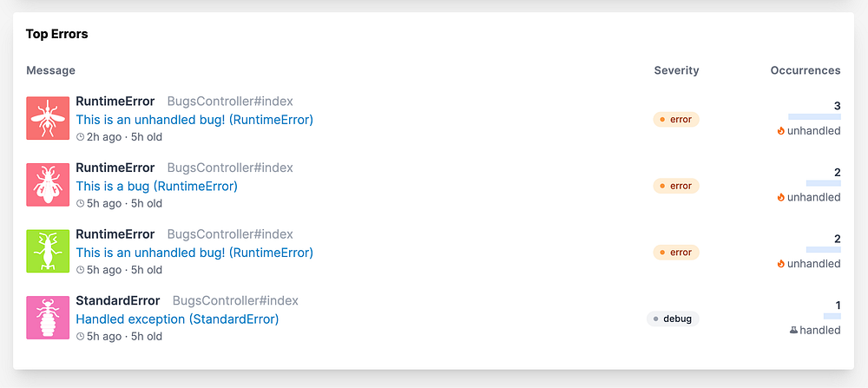Screen dimensions: 868x388
Task: Click the debug severity badge
Action: coord(673,319)
